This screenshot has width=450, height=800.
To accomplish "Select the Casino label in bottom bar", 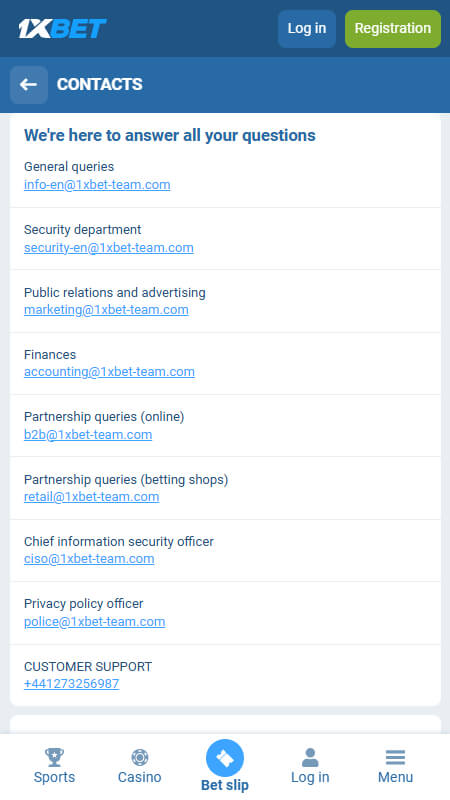I will (139, 777).
